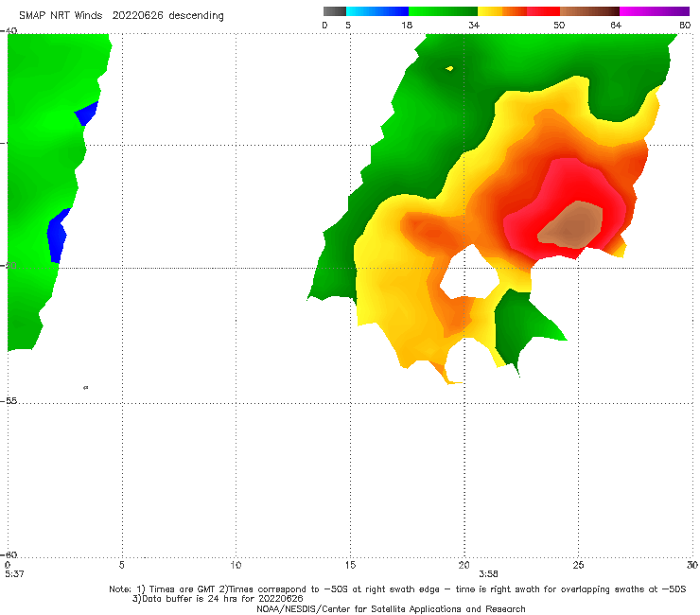This screenshot has height=615, width=700.
Task: Click colorbar tick label '5'
Action: click(x=348, y=25)
